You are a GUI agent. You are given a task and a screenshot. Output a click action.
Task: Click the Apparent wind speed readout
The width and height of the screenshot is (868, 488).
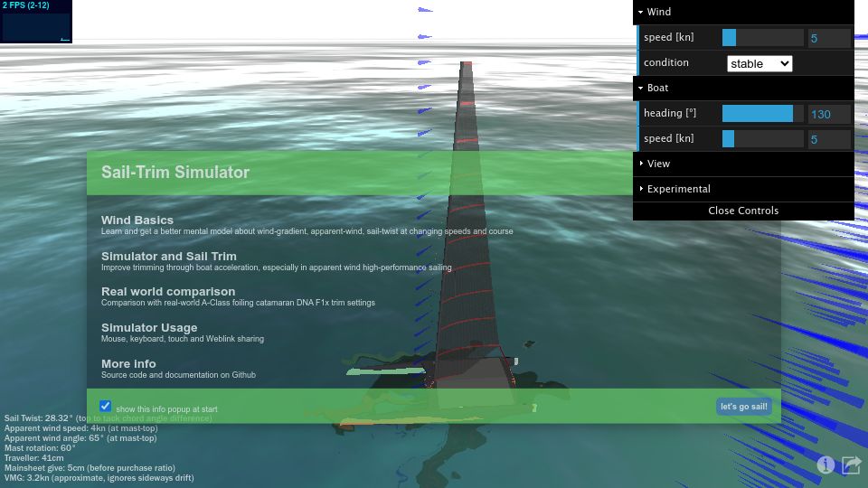point(80,428)
